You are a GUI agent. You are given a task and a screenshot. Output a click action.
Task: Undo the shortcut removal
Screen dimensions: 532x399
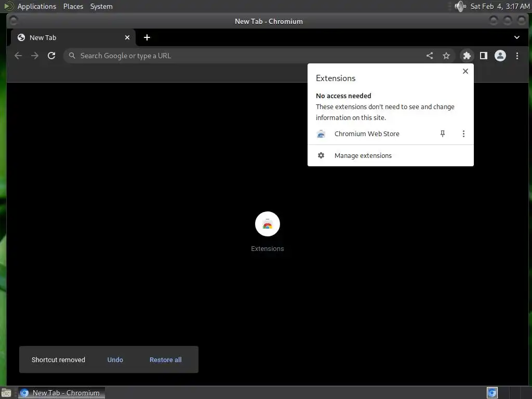(115, 360)
